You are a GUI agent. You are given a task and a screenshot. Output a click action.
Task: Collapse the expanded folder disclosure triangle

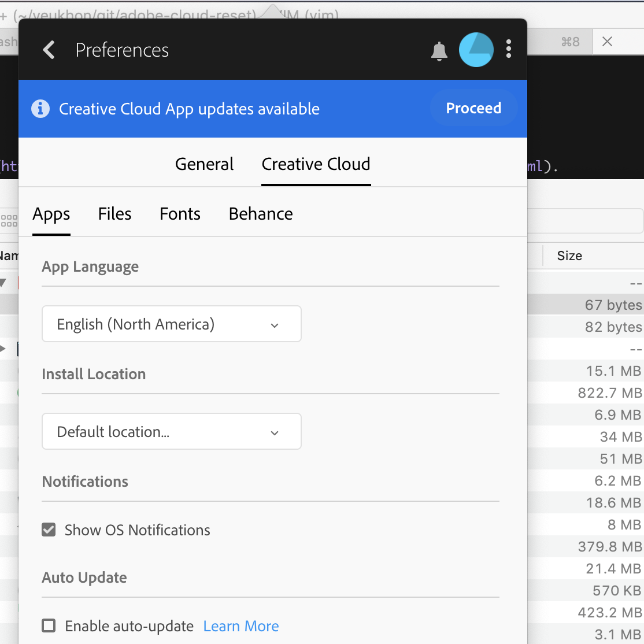click(x=3, y=283)
